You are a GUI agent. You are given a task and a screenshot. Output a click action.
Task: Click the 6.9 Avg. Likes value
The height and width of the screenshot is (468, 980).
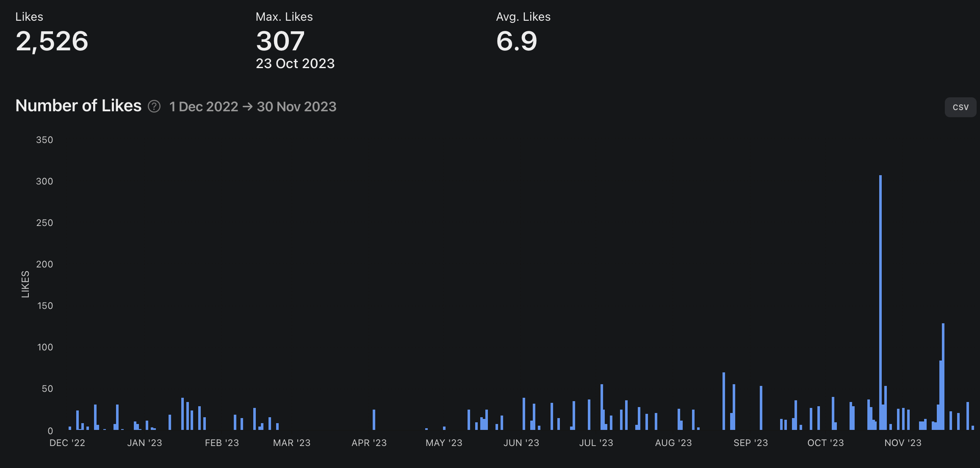tap(516, 41)
